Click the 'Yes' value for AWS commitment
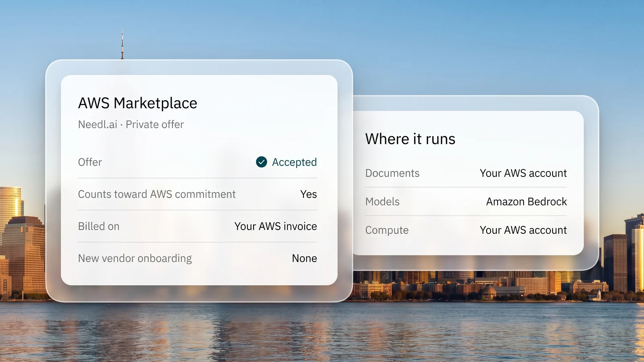Viewport: 644px width, 362px height. click(x=309, y=194)
